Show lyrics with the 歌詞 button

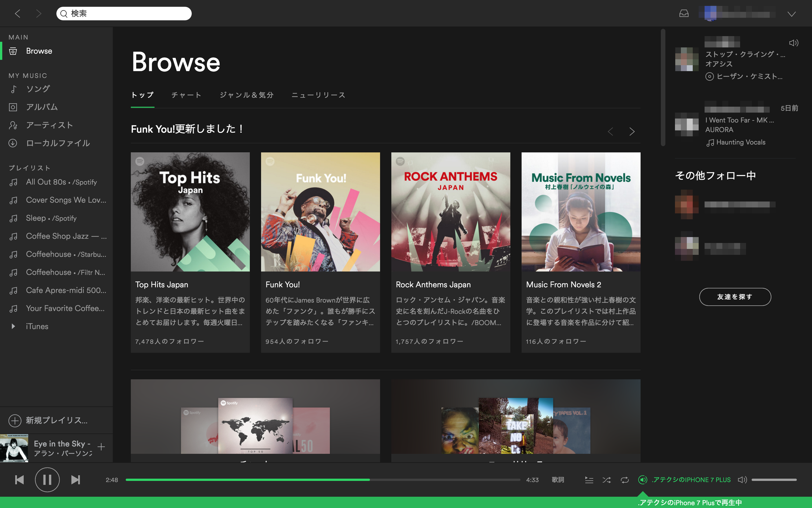[x=558, y=480]
